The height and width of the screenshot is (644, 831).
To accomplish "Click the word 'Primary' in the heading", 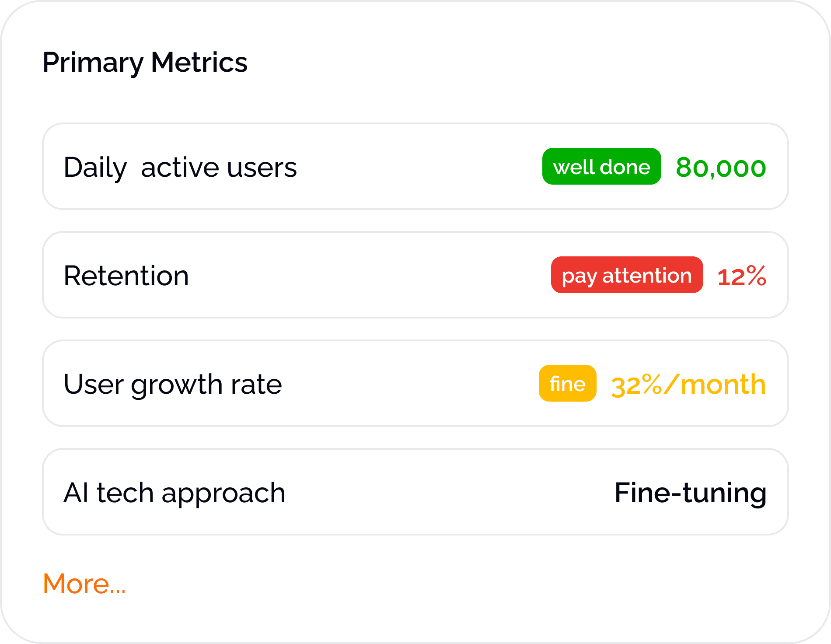I will pyautogui.click(x=93, y=62).
